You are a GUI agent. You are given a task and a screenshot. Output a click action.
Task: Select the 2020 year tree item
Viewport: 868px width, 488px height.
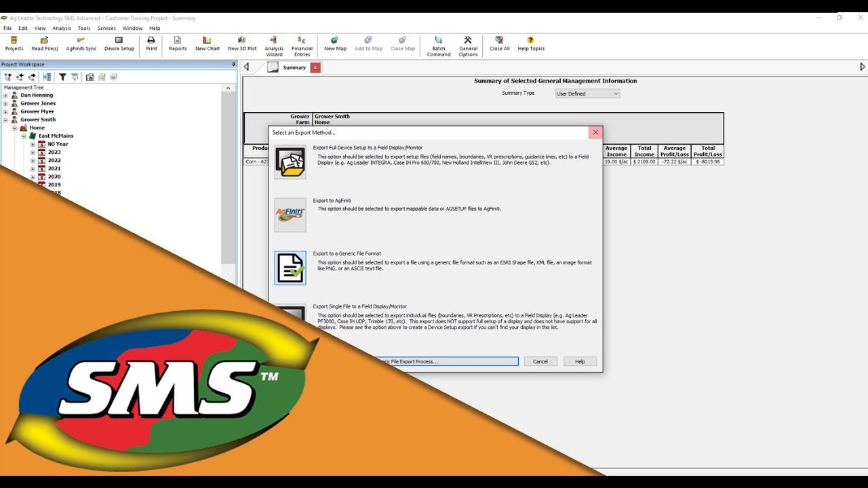tap(54, 177)
